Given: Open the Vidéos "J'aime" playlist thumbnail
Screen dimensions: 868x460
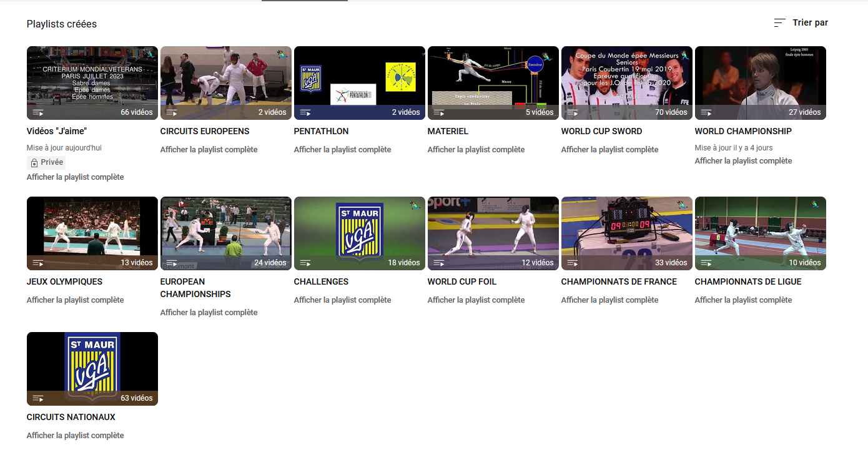Looking at the screenshot, I should click(92, 83).
